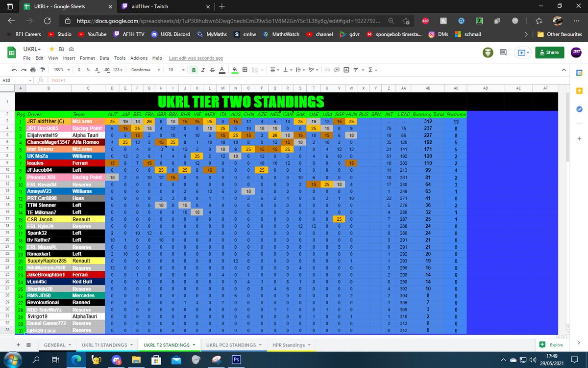The height and width of the screenshot is (368, 588).
Task: Open the UKRL T2 STANDINGS tab arrow menu
Action: pos(195,345)
